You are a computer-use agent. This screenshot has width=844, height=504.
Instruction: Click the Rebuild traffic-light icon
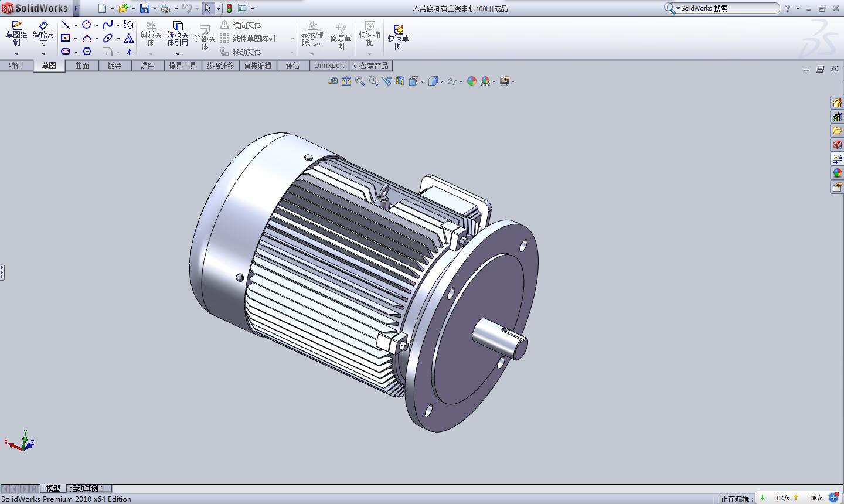coord(229,8)
